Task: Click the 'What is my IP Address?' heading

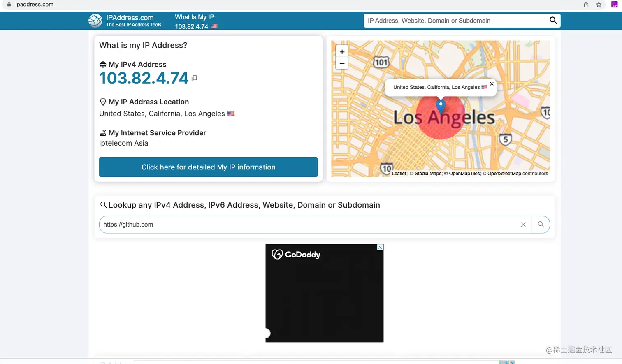Action: click(x=143, y=45)
